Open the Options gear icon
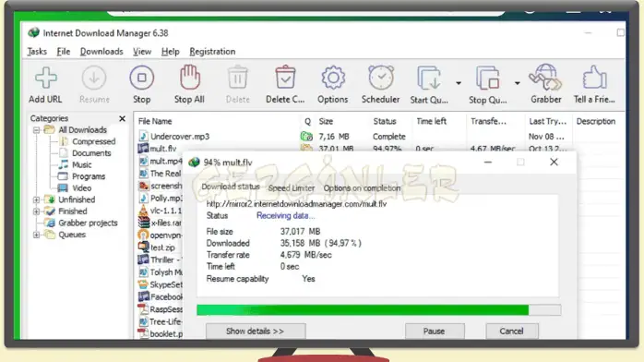This screenshot has width=644, height=362. (x=333, y=78)
